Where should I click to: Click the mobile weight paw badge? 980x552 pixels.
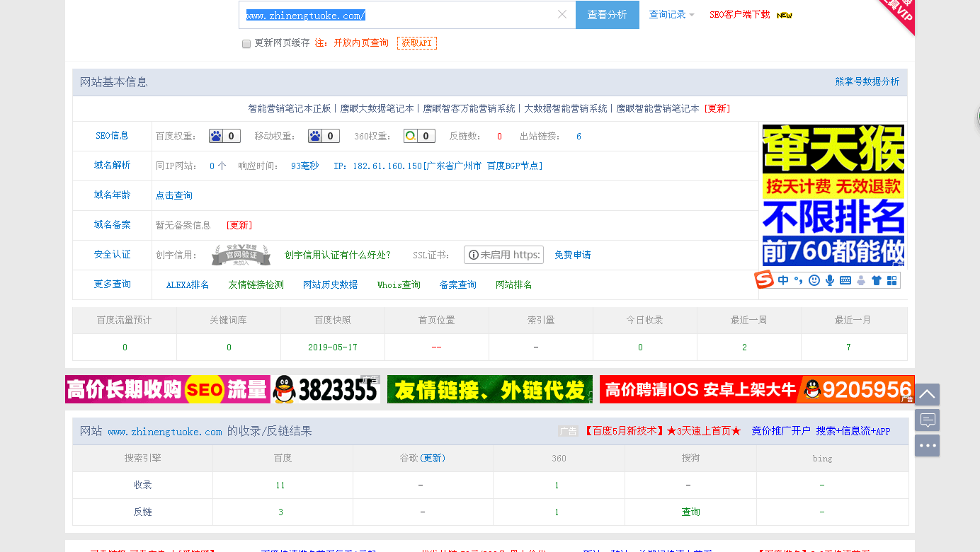(x=324, y=136)
